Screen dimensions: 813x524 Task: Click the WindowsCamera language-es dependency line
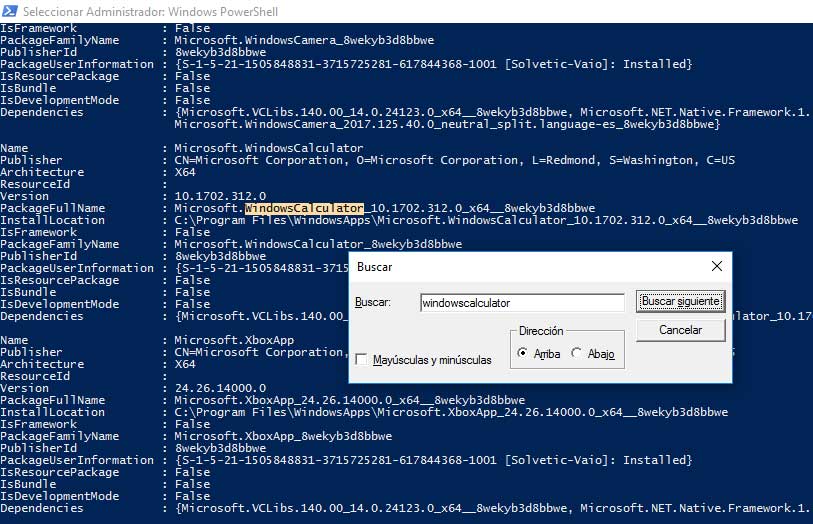pyautogui.click(x=447, y=124)
